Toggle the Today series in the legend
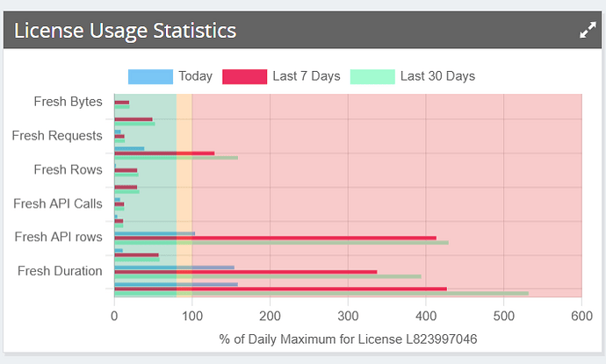Viewport: 606px width, 364px height. pos(170,76)
